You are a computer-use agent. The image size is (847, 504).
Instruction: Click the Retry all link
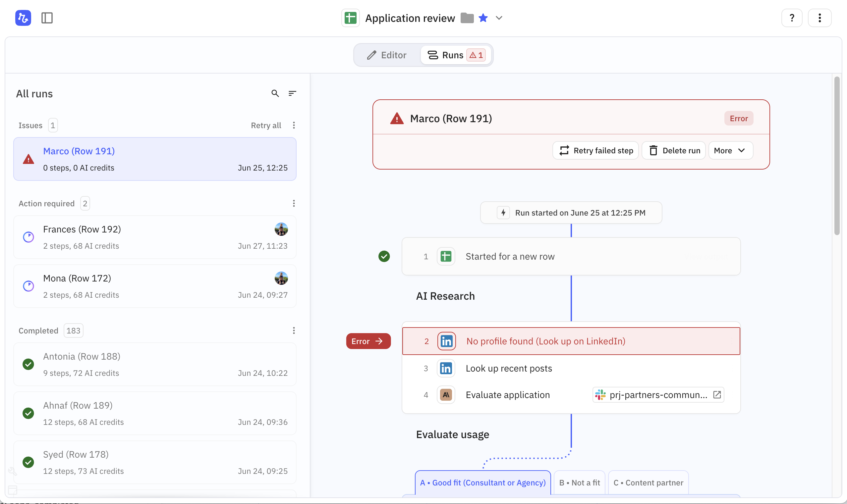pyautogui.click(x=266, y=125)
